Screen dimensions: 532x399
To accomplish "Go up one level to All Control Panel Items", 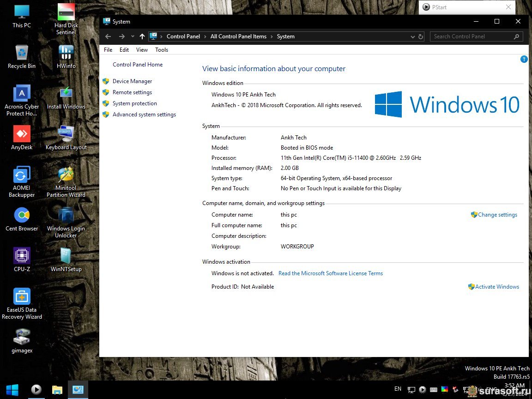I will [x=142, y=36].
